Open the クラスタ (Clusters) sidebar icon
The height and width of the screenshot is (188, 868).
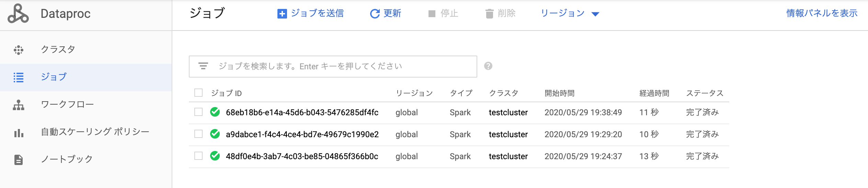(19, 50)
